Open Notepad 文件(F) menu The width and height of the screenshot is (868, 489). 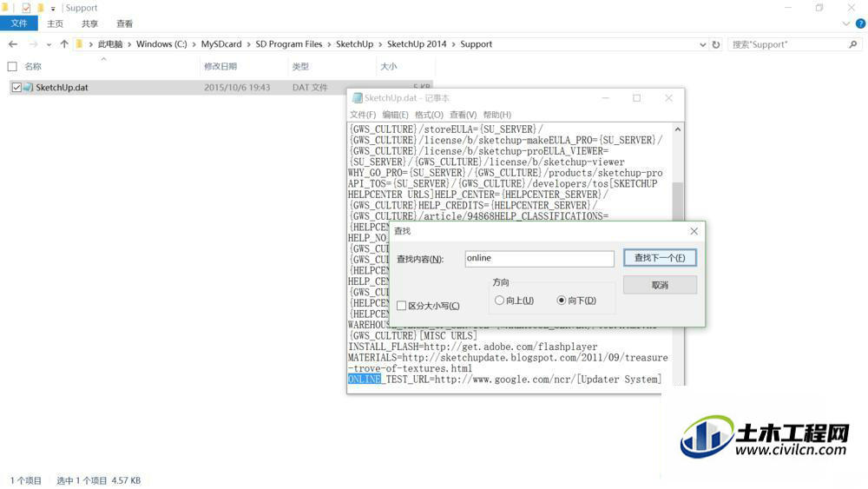(x=363, y=115)
